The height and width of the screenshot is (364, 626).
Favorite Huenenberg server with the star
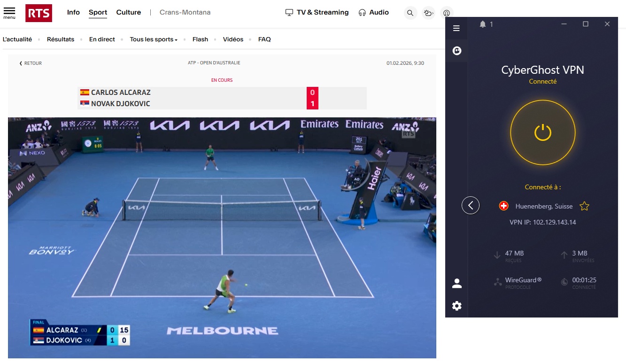pyautogui.click(x=584, y=206)
